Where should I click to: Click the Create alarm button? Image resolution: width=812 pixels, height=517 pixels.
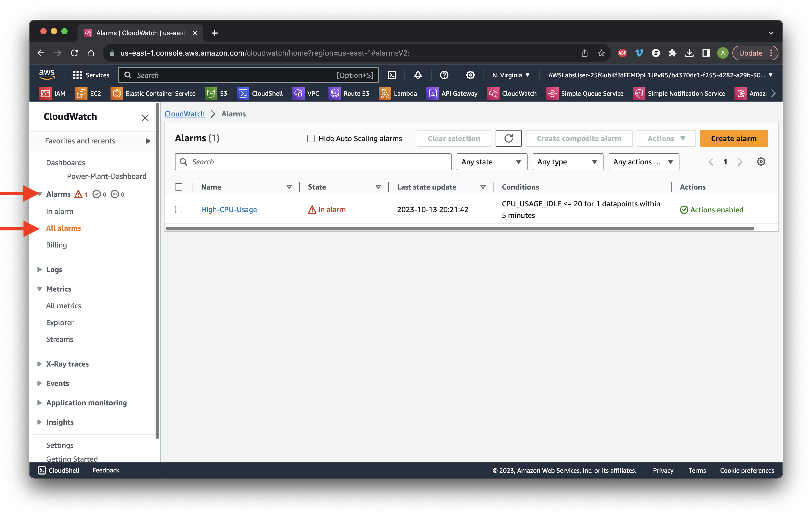coord(733,138)
